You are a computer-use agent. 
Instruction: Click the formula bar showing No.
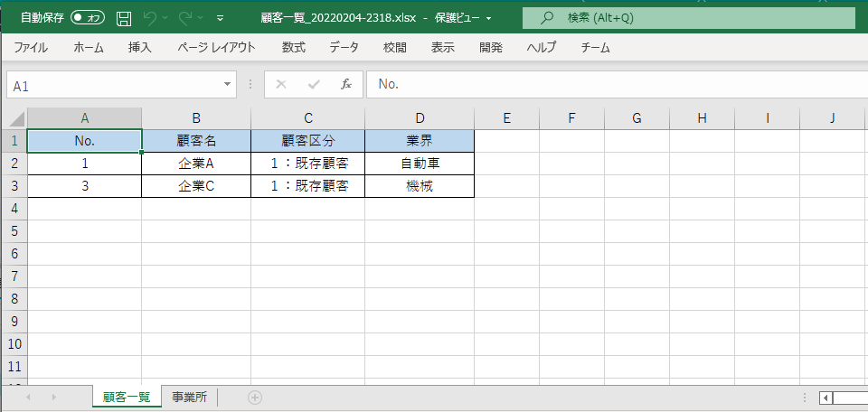(618, 85)
